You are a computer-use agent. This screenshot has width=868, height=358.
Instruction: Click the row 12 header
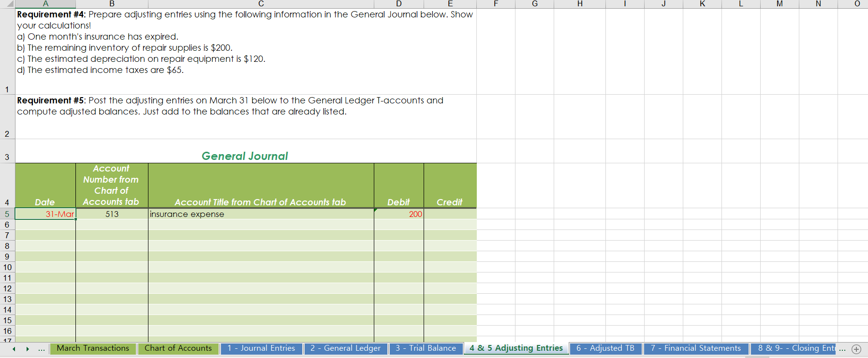(7, 288)
